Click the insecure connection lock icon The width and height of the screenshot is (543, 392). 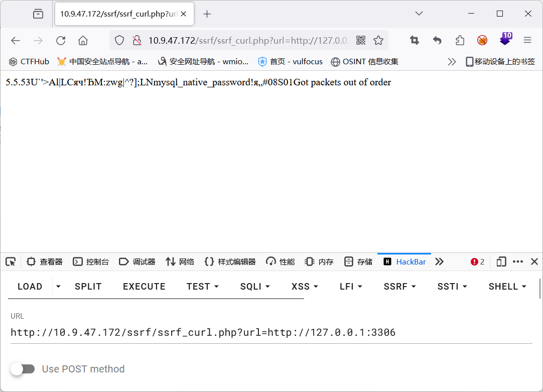coord(137,41)
